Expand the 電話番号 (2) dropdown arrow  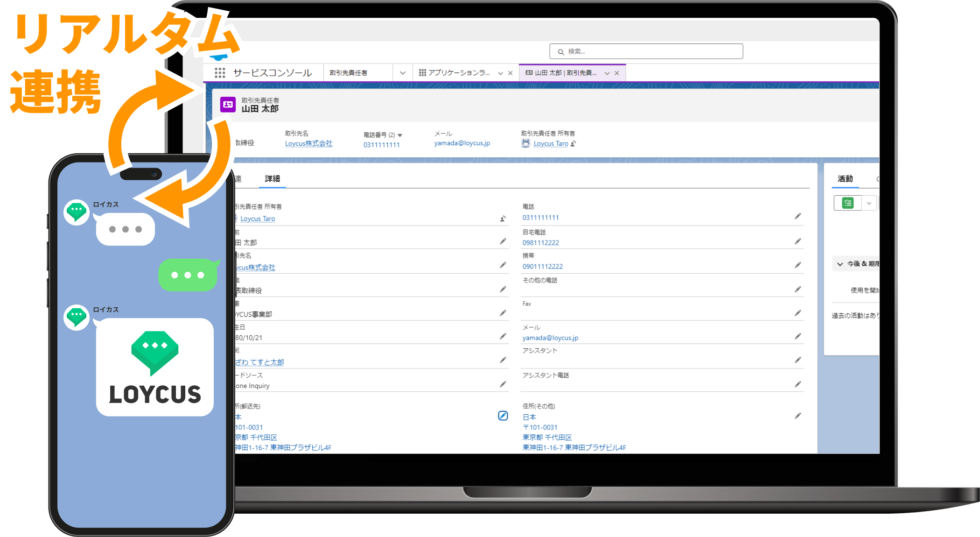point(400,135)
